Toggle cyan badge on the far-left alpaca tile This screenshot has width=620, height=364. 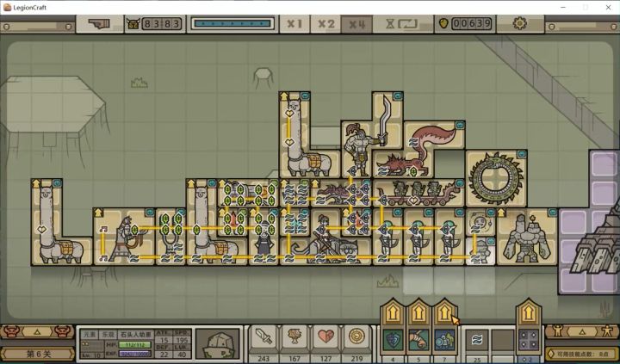[58, 183]
